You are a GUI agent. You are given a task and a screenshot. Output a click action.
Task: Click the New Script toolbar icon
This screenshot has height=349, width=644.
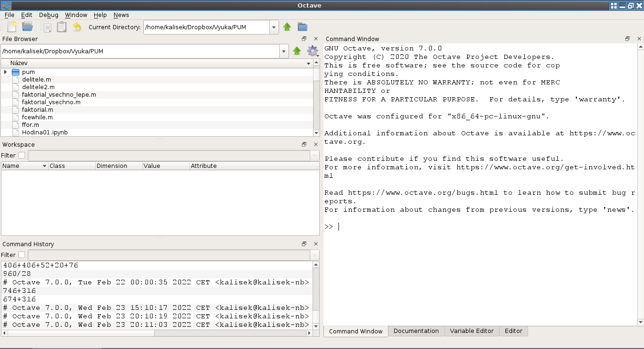click(12, 27)
